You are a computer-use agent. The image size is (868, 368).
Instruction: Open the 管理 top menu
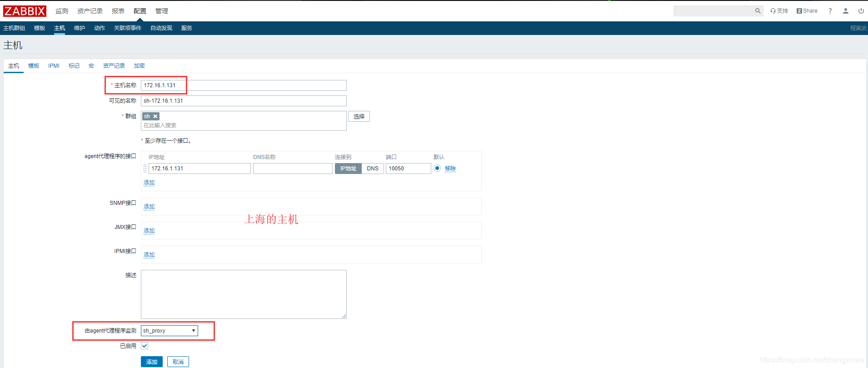click(x=162, y=11)
